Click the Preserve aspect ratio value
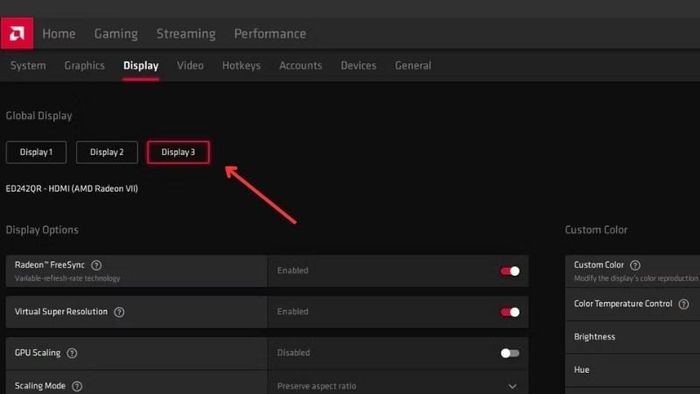The height and width of the screenshot is (394, 700). pos(317,386)
